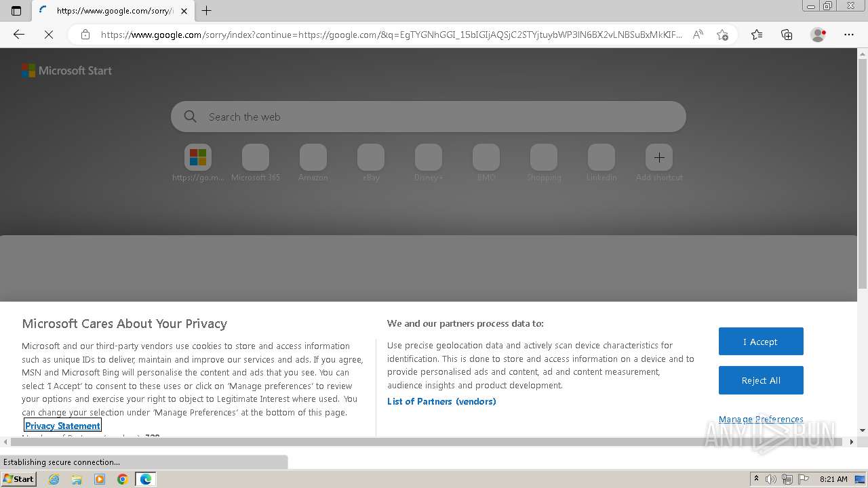Viewport: 868px width, 488px height.
Task: Click the vertical page scrollbar
Action: click(863, 172)
